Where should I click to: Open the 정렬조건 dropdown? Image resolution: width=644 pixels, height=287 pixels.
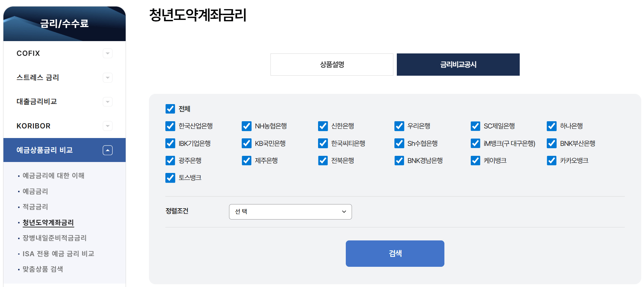coord(290,212)
